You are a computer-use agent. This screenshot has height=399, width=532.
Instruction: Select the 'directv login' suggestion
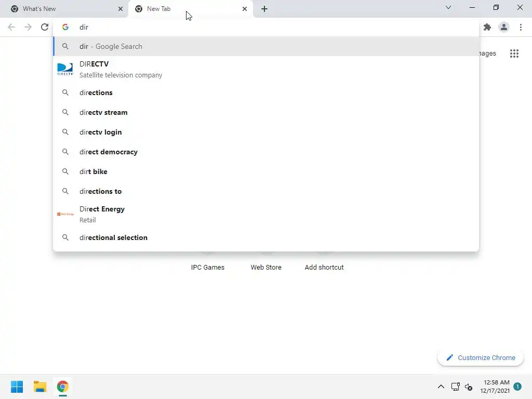pyautogui.click(x=267, y=132)
